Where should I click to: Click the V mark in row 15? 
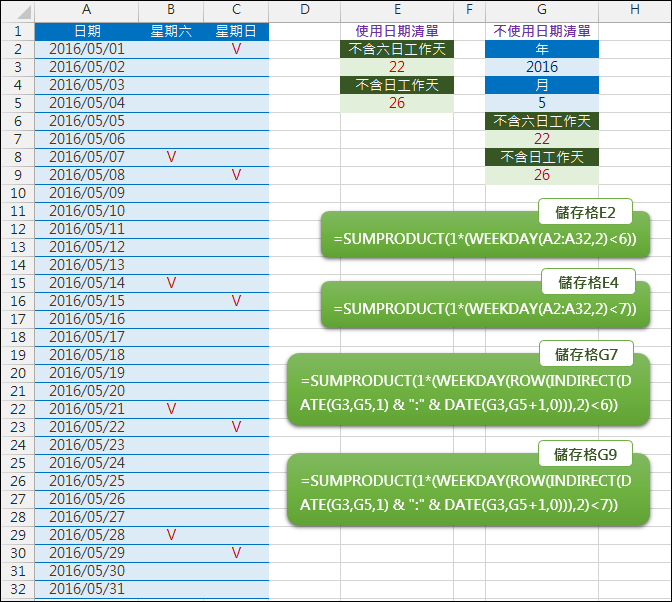pyautogui.click(x=171, y=283)
